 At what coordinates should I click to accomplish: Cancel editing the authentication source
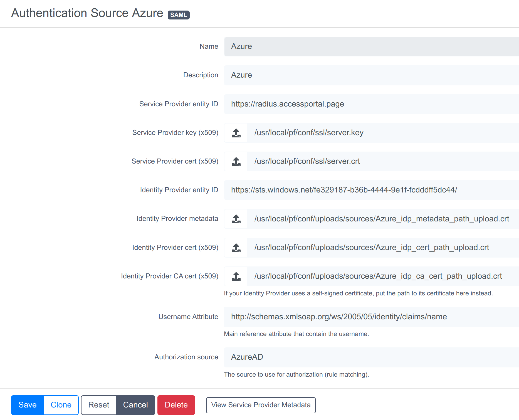tap(135, 405)
